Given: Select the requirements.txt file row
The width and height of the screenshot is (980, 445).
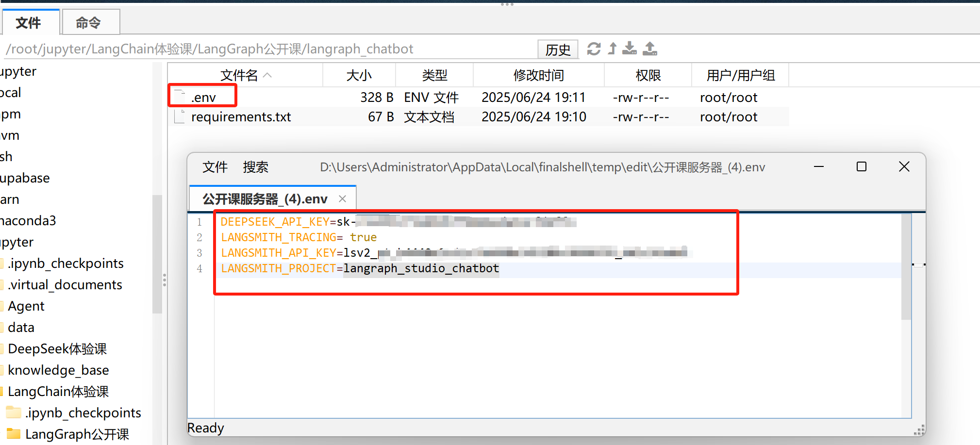Looking at the screenshot, I should pos(478,117).
